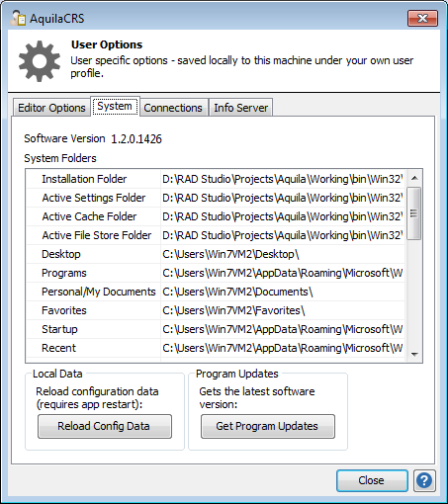Click the path C:\Users\Win7VM2\Desktop\

230,254
